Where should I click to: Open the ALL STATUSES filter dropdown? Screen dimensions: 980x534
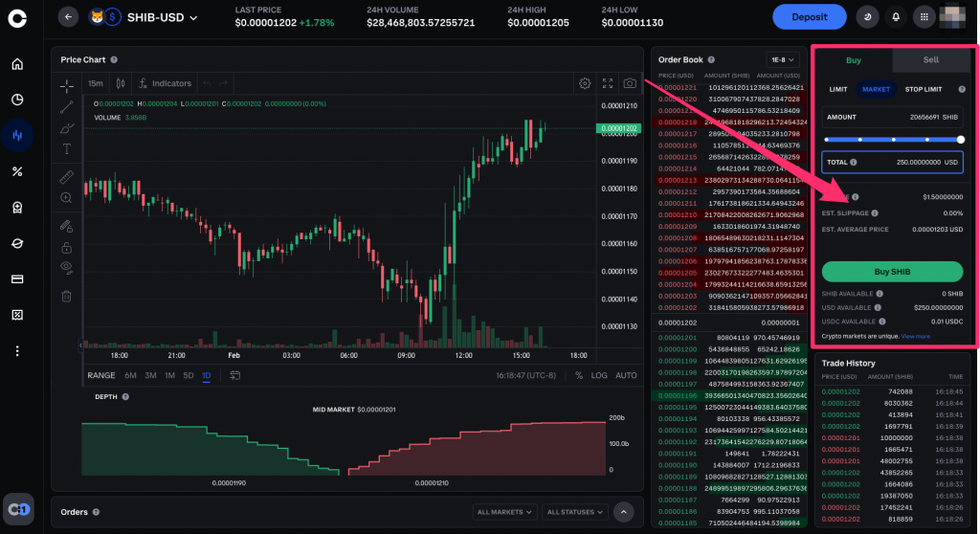pos(575,512)
